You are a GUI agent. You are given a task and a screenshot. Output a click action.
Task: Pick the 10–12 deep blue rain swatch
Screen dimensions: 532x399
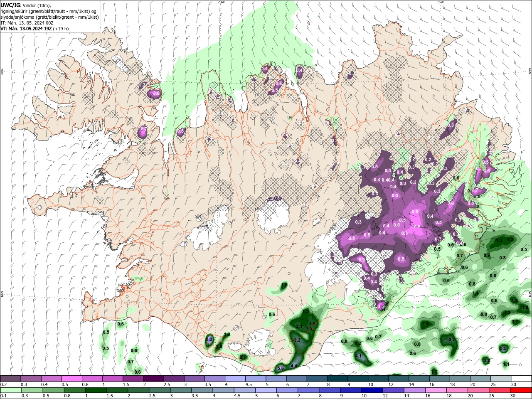[x=372, y=390]
